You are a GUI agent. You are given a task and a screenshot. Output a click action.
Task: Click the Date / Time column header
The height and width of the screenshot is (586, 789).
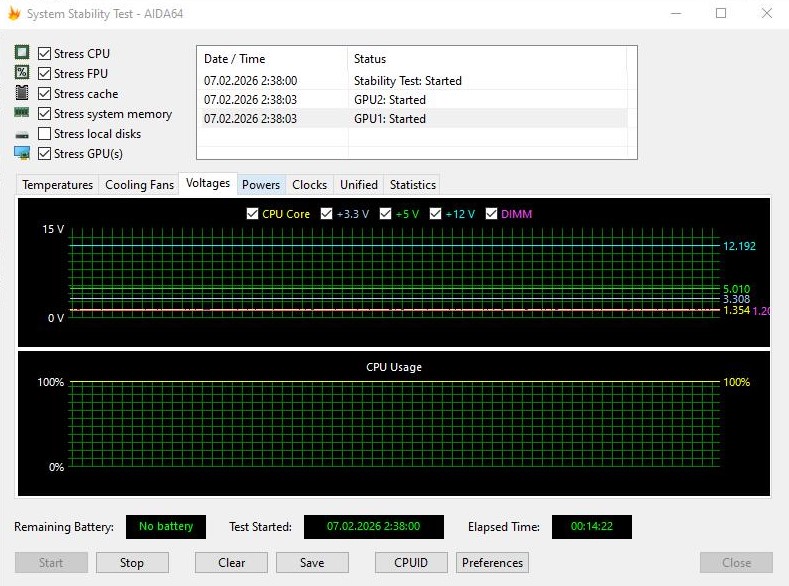(272, 59)
